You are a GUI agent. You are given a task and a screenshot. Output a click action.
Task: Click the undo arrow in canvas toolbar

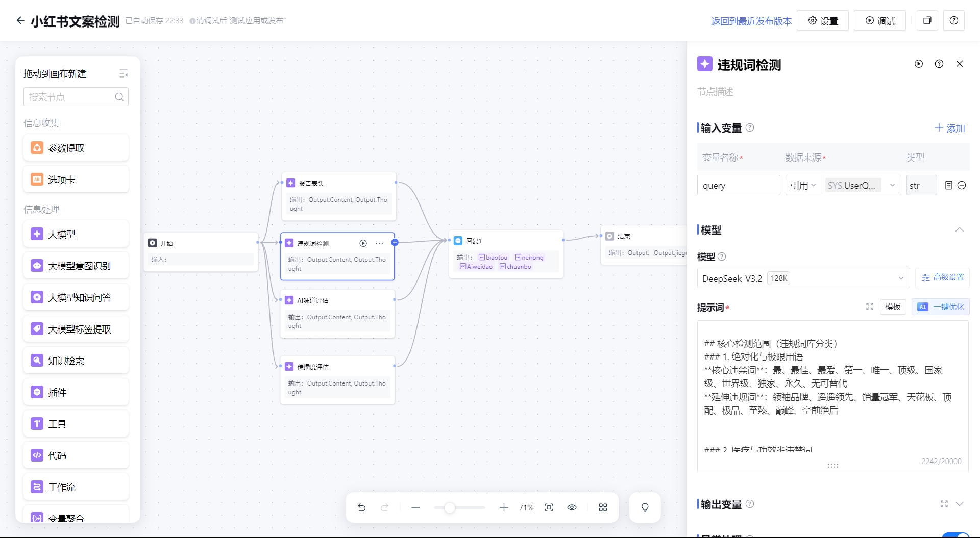(x=362, y=507)
